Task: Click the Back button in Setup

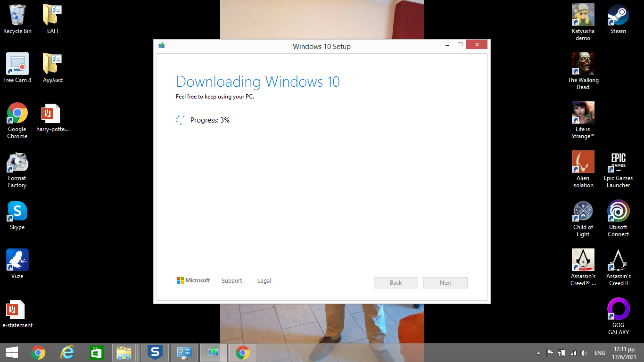Action: pos(396,283)
